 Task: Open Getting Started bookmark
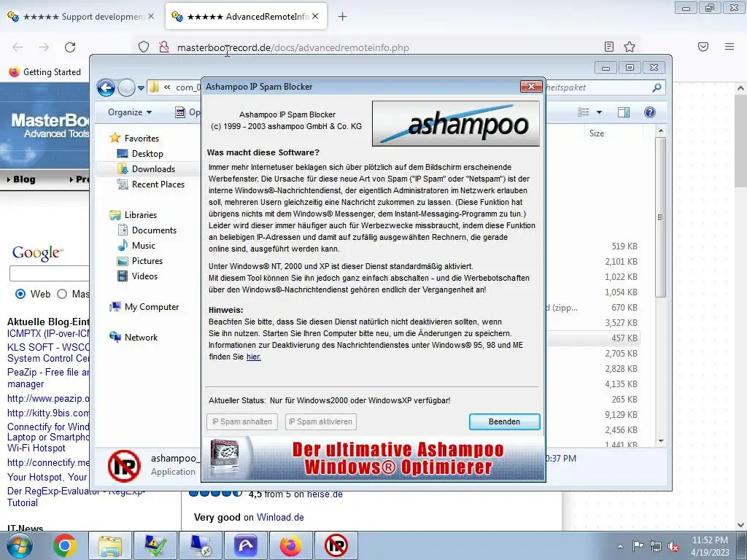coord(45,72)
